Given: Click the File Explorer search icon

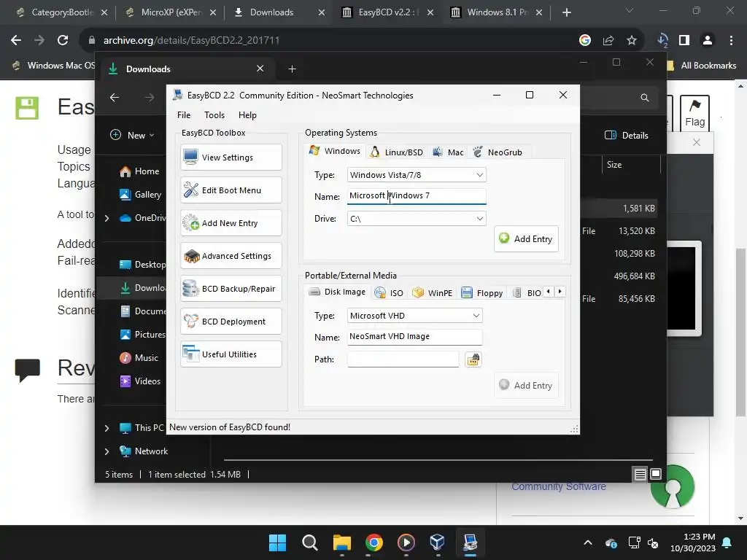Looking at the screenshot, I should pyautogui.click(x=645, y=98).
